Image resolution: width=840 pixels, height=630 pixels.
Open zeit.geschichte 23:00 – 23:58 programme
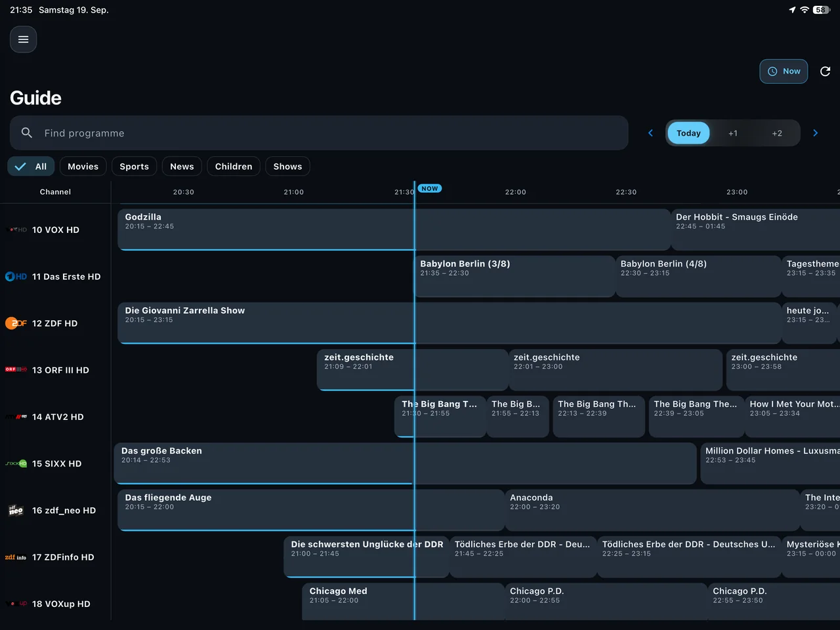784,370
